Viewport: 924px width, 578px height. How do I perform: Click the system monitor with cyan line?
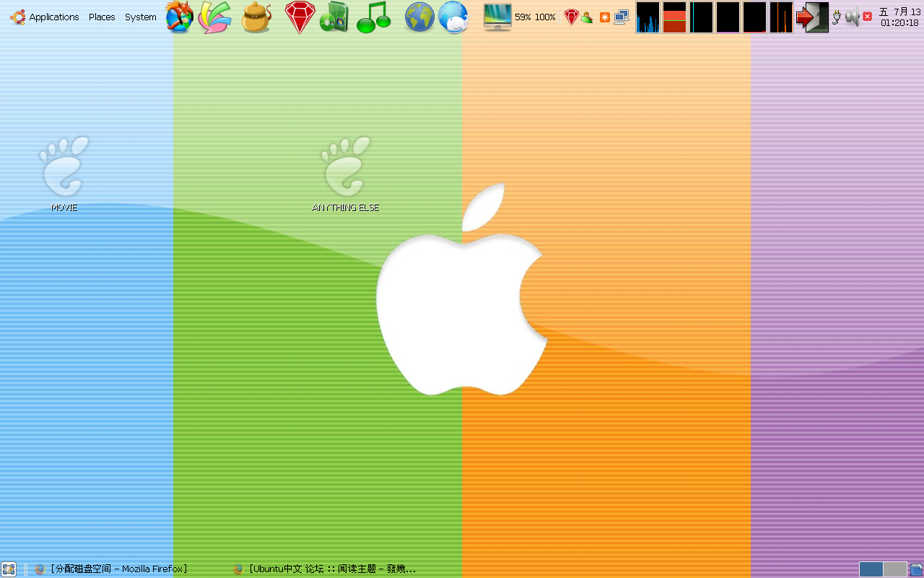[x=701, y=17]
